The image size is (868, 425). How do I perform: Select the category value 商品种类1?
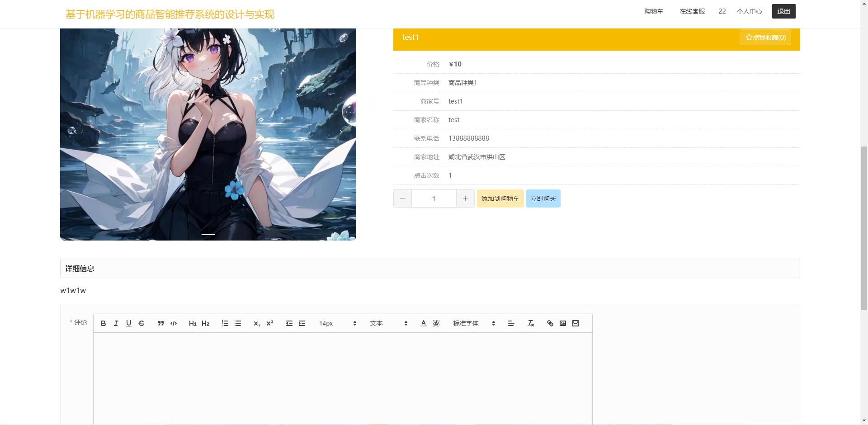(x=462, y=83)
